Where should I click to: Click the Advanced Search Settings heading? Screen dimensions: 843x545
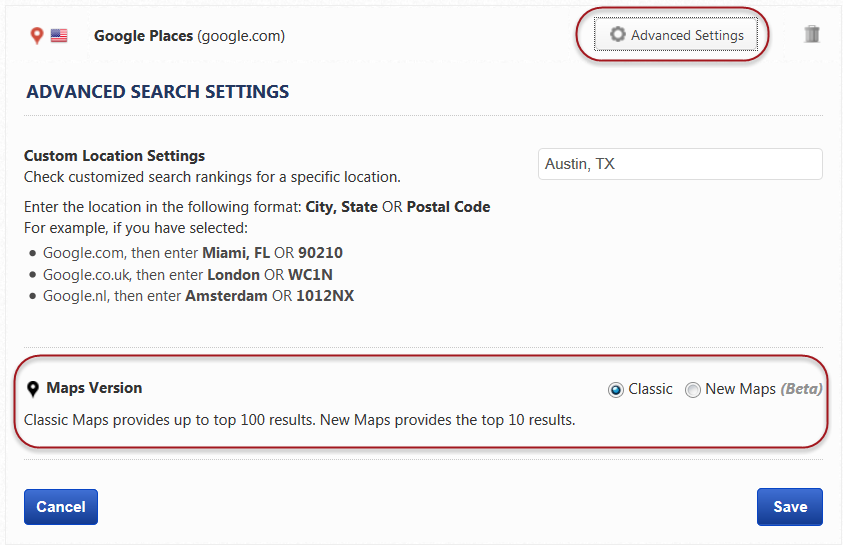coord(158,92)
